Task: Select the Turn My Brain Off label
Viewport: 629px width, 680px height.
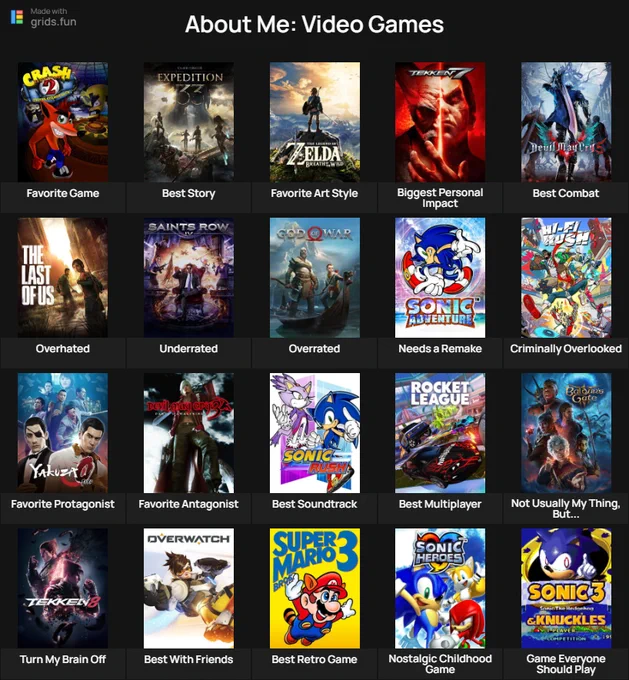Action: 63,659
